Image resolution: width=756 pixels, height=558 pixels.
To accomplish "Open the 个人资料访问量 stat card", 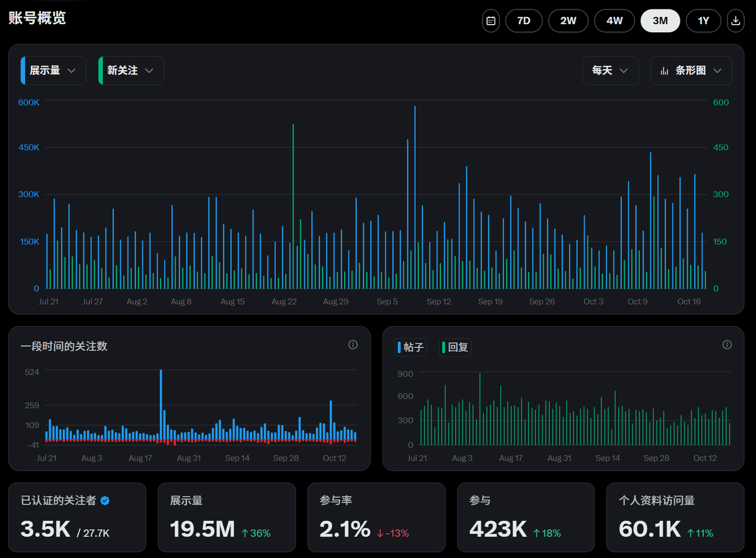I will point(675,517).
